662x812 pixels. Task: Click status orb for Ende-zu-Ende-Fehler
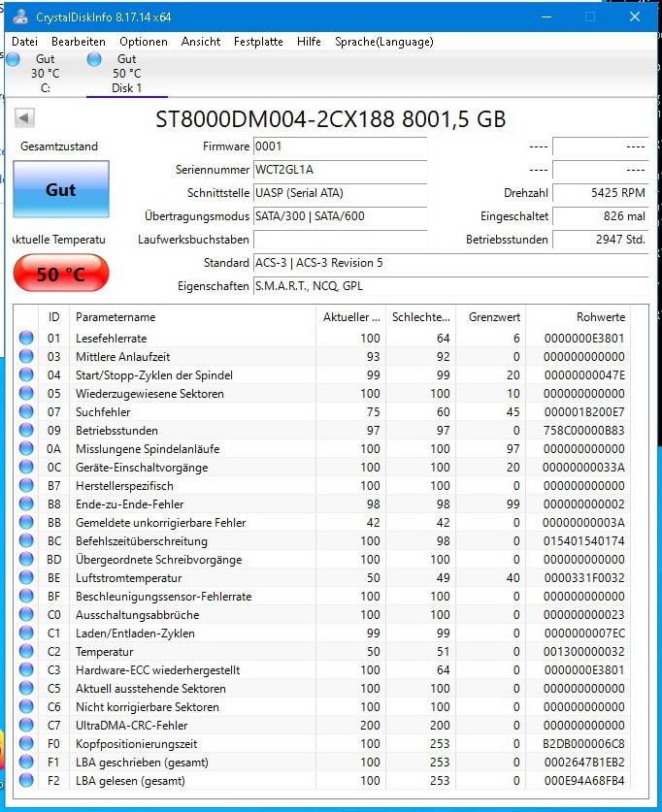click(x=26, y=503)
